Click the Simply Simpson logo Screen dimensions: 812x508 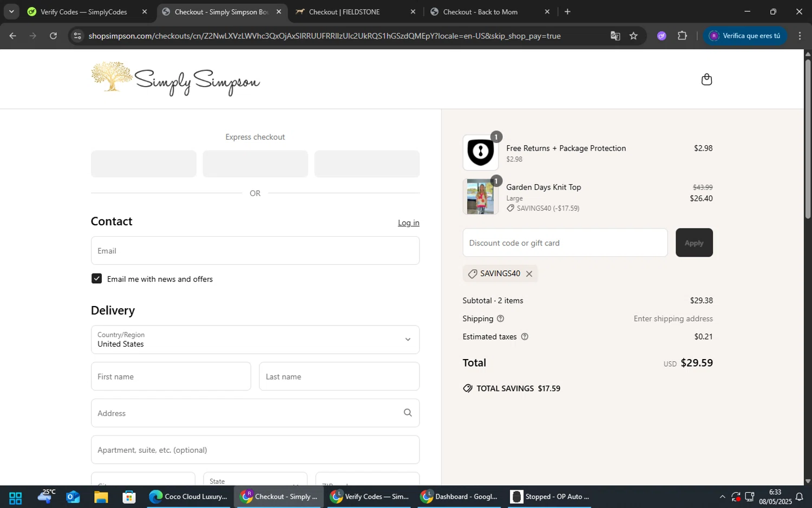[x=175, y=79]
